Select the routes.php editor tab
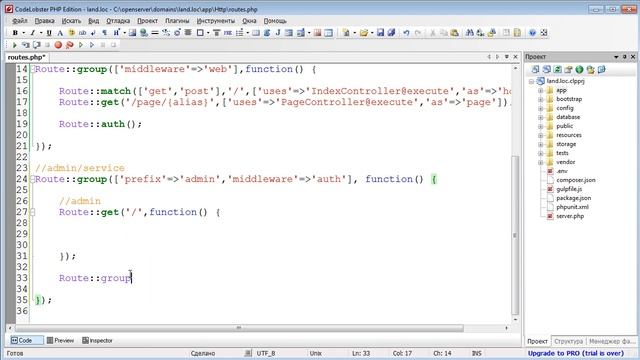 click(27, 57)
